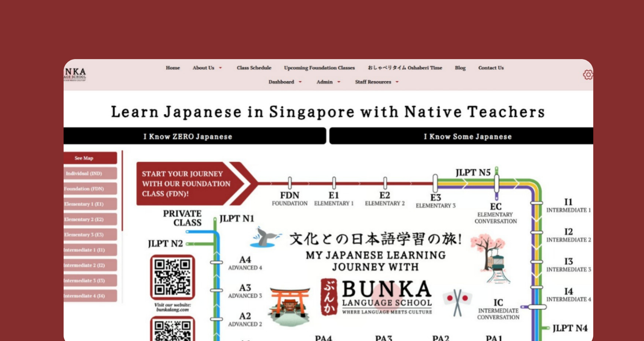Click the QR code above 'Visit our website'
The image size is (644, 341).
coord(172,277)
